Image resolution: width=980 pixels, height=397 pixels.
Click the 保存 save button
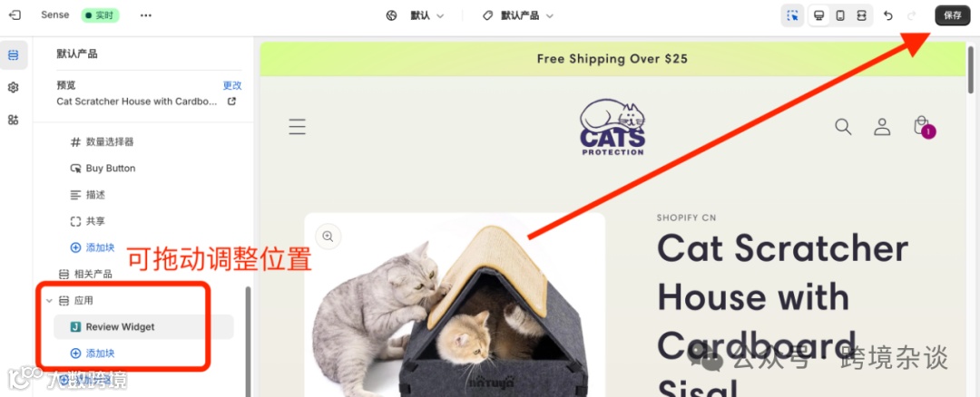tap(953, 15)
